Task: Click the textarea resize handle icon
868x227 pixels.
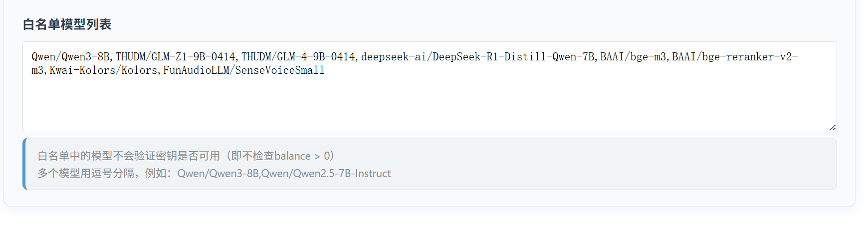Action: pos(833,127)
